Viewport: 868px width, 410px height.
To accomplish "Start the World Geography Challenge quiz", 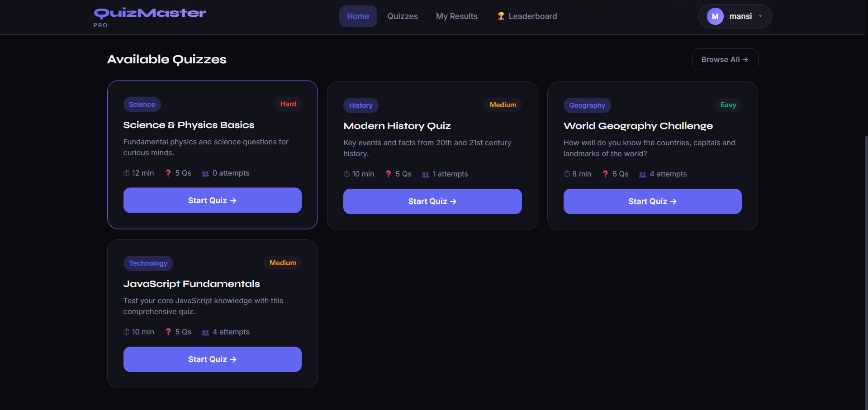I will click(x=652, y=201).
